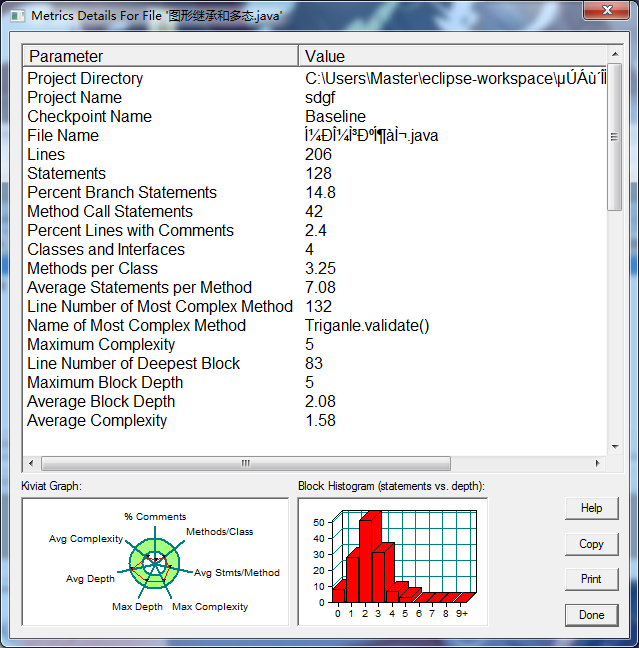Click the vertical scrollbar up arrow
This screenshot has height=648, width=639.
click(x=615, y=54)
